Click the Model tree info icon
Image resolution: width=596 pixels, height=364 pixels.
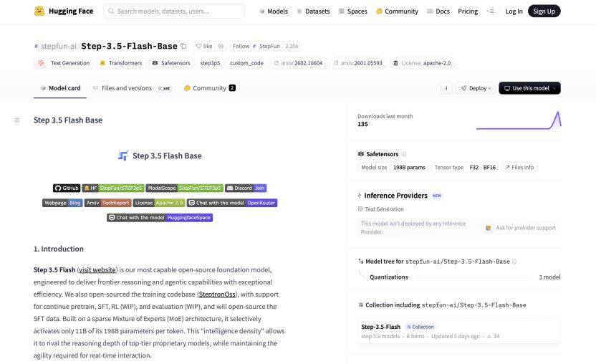tap(514, 262)
